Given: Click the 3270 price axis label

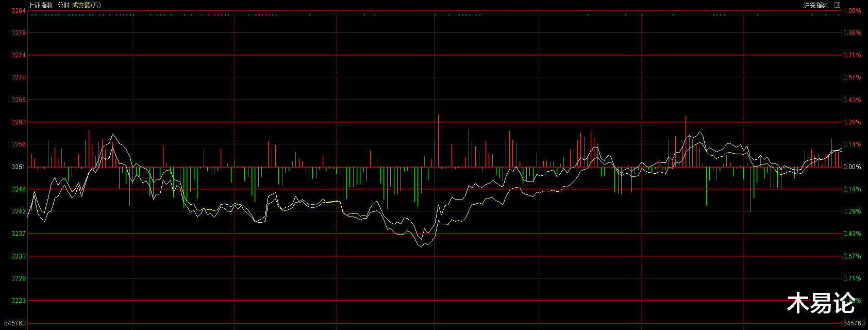Looking at the screenshot, I should 19,77.
